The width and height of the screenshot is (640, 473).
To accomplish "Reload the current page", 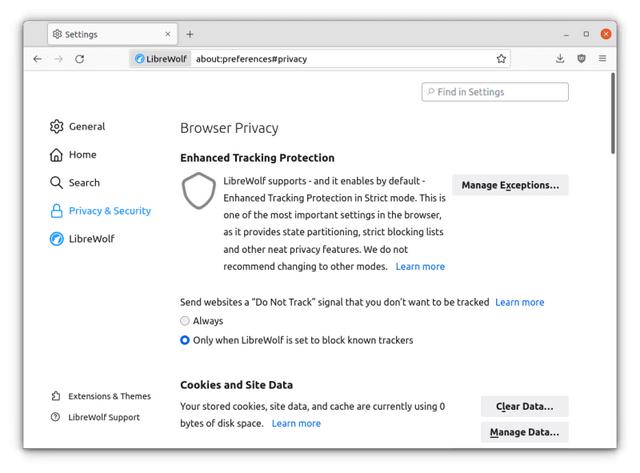I will tap(80, 59).
